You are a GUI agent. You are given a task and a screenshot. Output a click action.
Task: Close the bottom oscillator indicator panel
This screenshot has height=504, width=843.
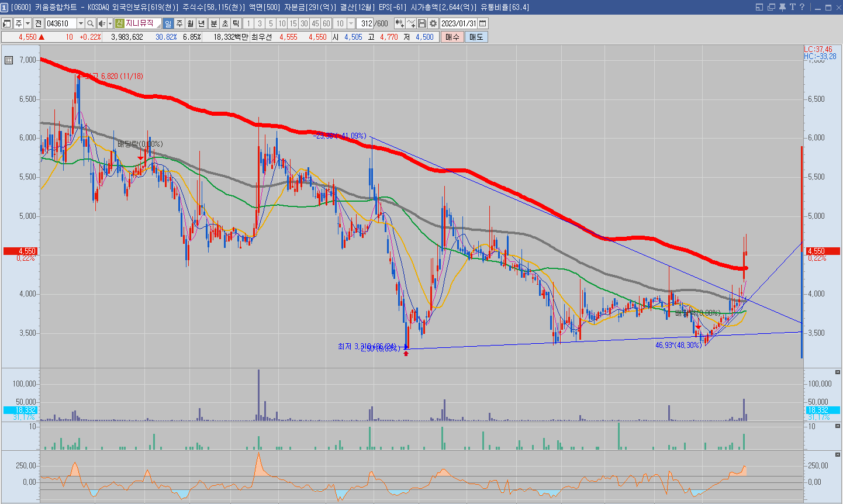838,454
